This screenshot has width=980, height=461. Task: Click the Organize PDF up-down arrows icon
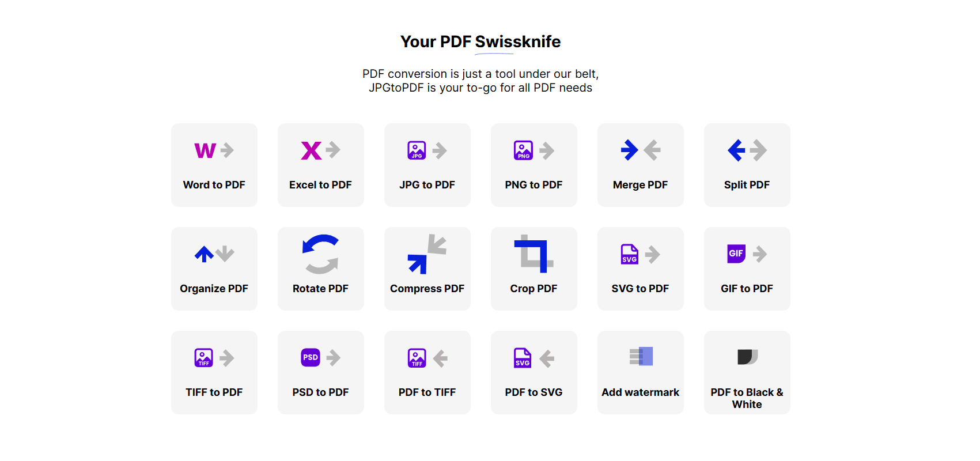click(x=214, y=254)
